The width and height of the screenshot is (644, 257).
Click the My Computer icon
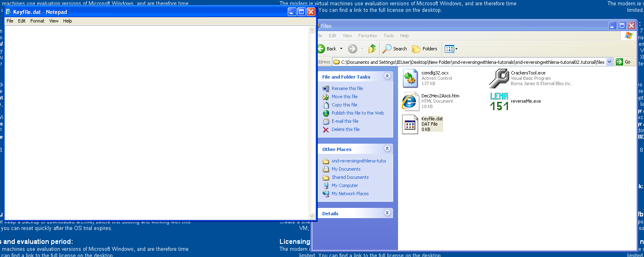tap(326, 186)
